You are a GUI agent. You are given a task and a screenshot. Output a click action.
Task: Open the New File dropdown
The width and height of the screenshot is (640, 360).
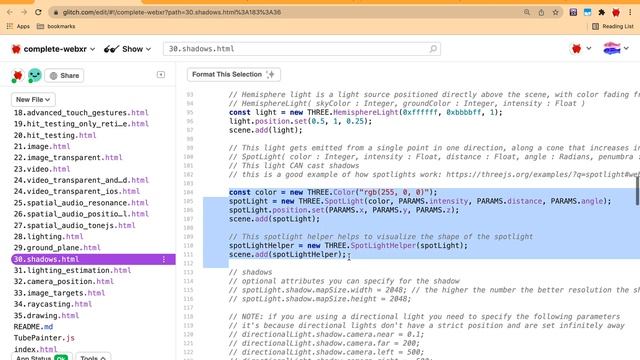tap(33, 100)
